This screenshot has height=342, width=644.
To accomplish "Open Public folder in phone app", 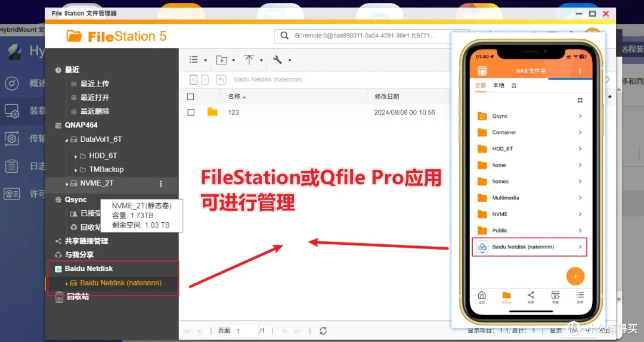I will (530, 231).
